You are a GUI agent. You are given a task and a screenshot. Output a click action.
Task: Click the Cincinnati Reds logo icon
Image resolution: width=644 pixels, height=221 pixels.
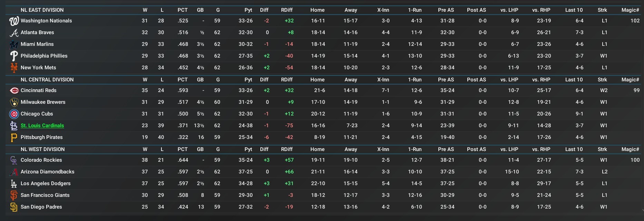(14, 91)
